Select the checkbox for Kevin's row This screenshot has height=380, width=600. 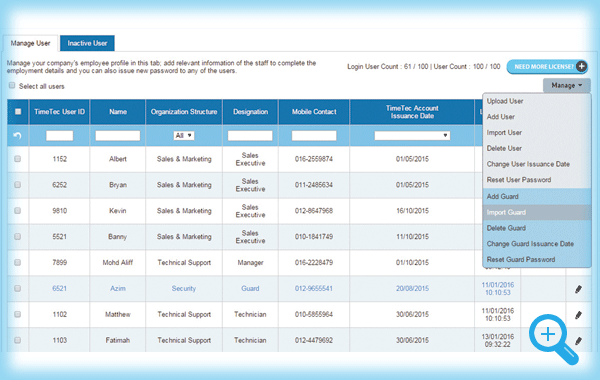click(18, 210)
